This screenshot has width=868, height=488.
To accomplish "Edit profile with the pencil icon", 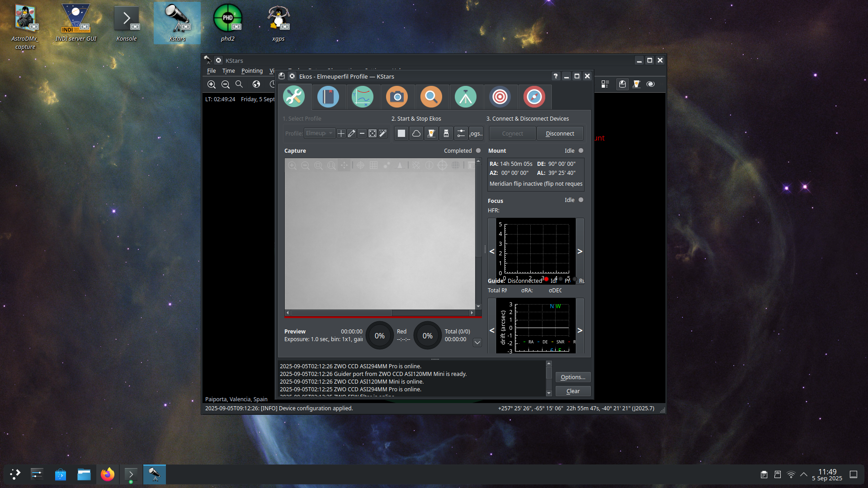I will click(x=352, y=133).
